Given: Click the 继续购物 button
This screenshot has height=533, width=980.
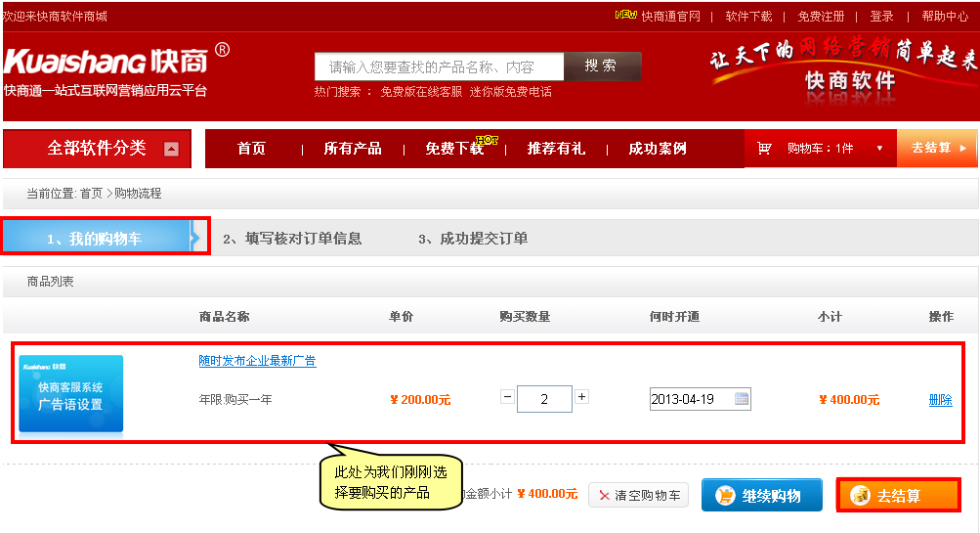Looking at the screenshot, I should coord(761,496).
